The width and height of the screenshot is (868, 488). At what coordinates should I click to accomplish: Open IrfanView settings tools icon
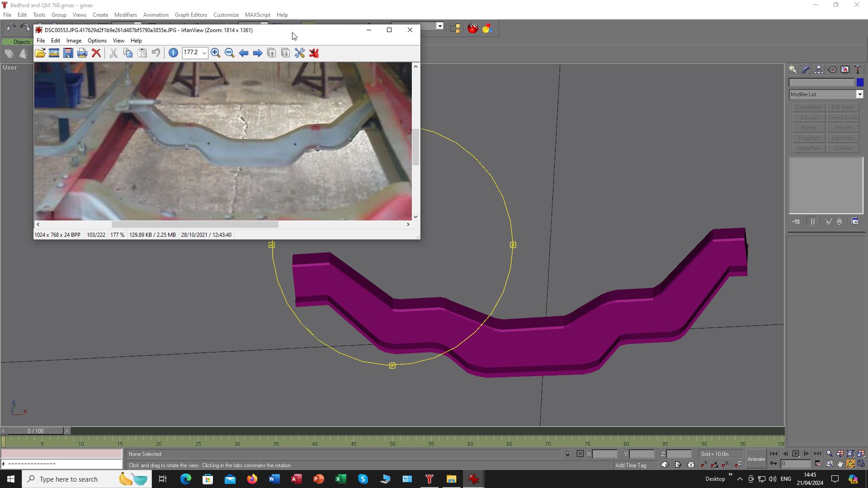pos(300,53)
